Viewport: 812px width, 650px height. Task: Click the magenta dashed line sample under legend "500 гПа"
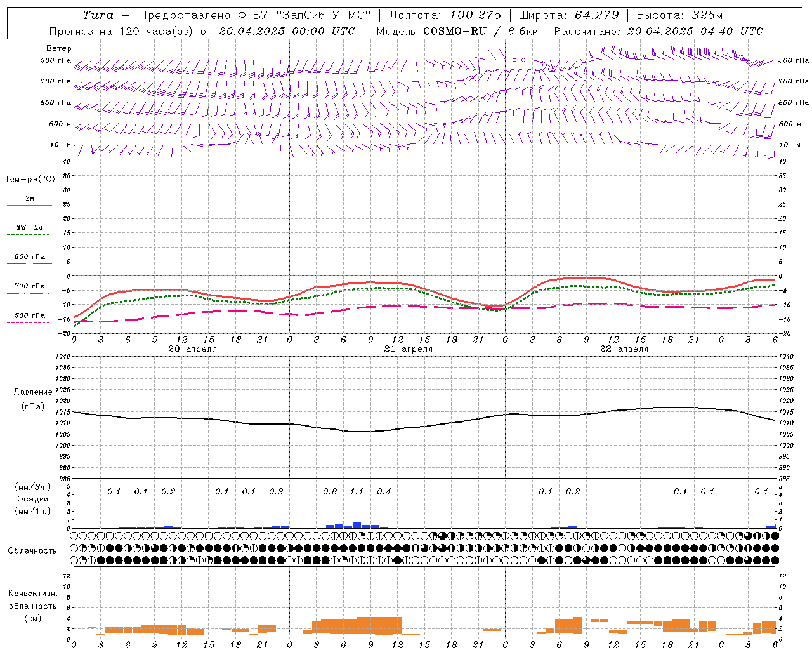28,322
